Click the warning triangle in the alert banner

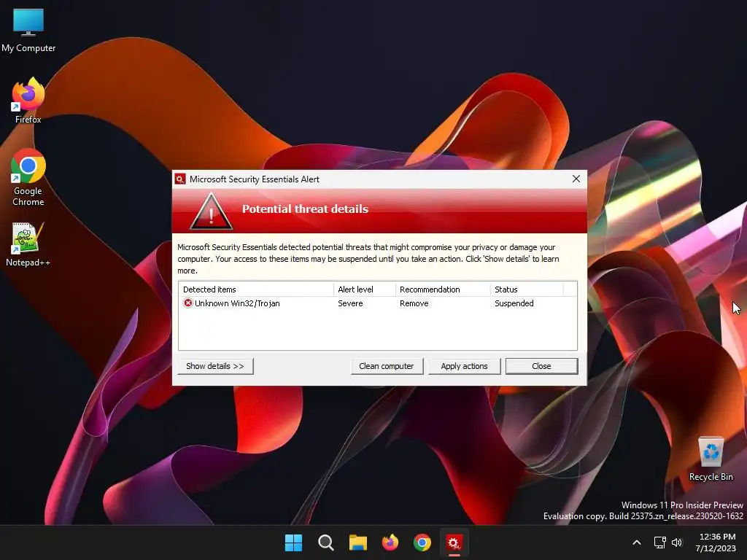point(211,211)
